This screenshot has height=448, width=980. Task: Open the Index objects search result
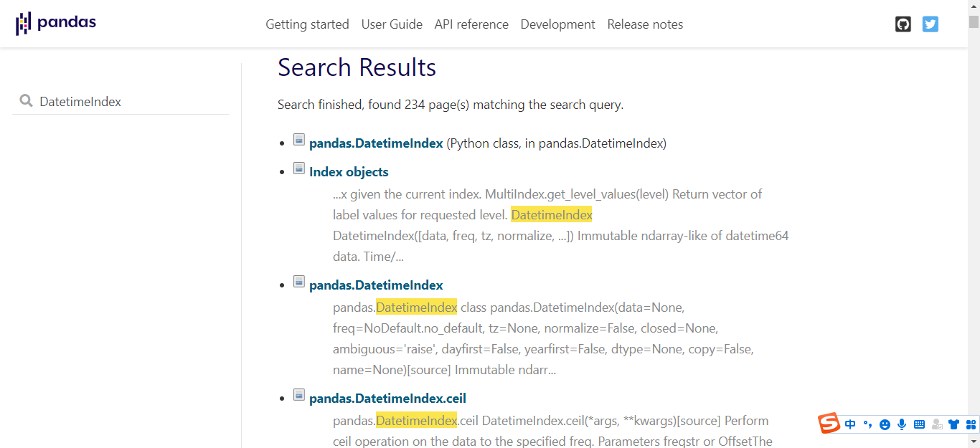[349, 171]
